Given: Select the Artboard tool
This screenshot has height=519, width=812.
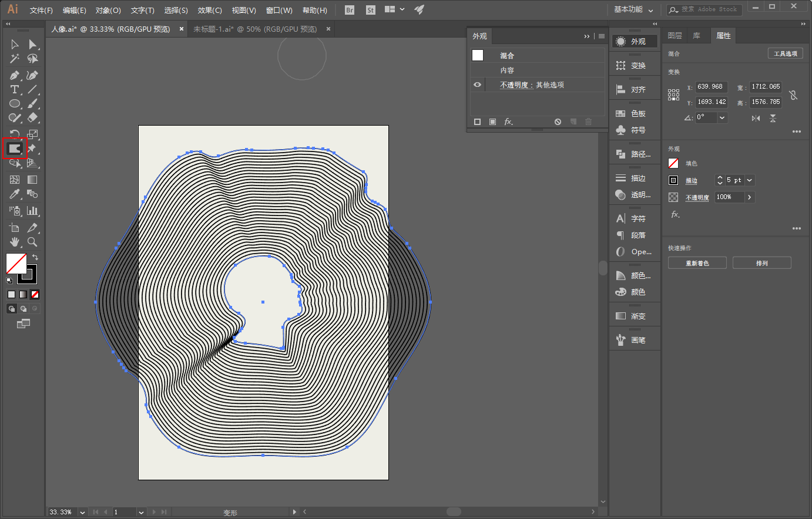Looking at the screenshot, I should click(15, 227).
